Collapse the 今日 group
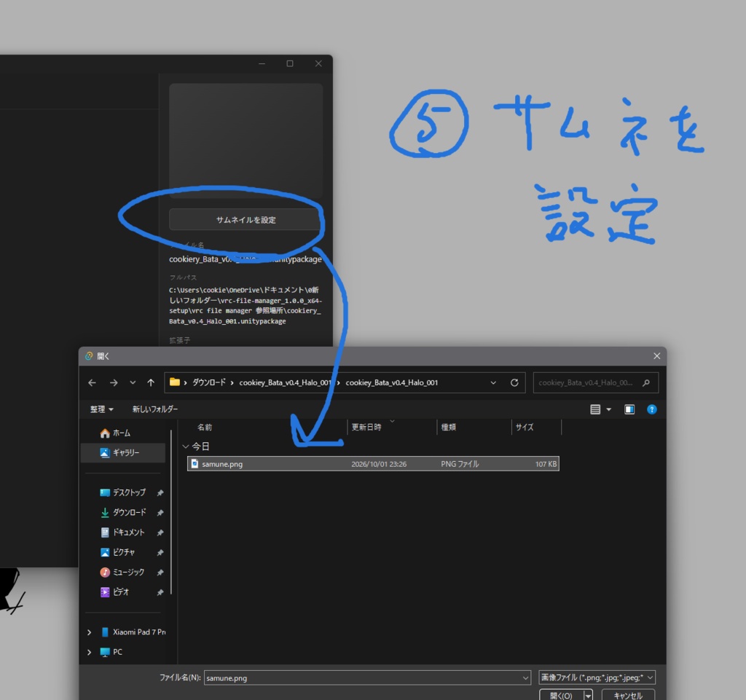 tap(186, 447)
